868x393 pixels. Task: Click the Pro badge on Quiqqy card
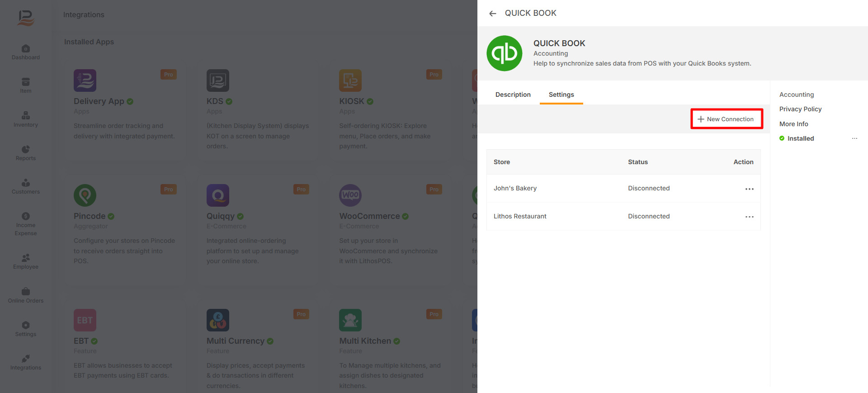301,189
